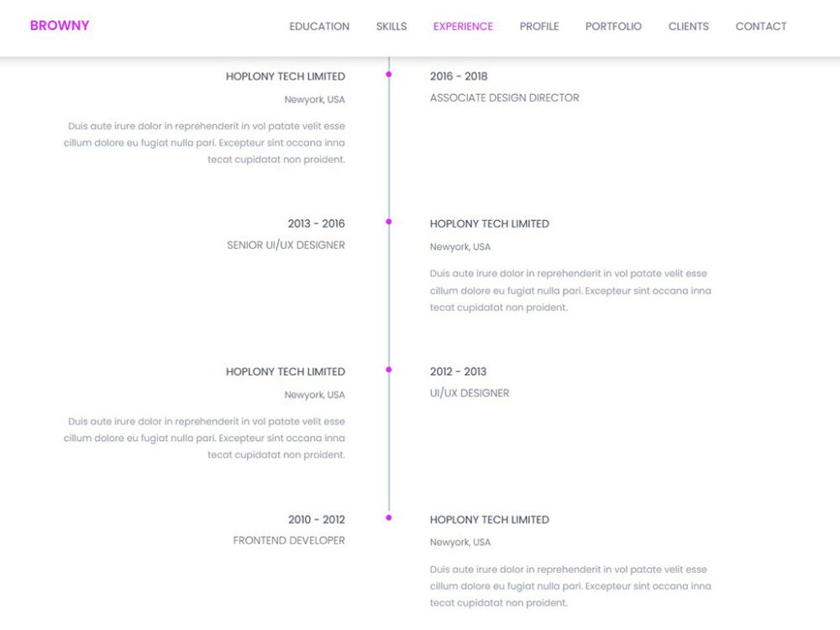Click the topmost HOPLONY TECH LIMITED heading
840x630 pixels.
(285, 76)
